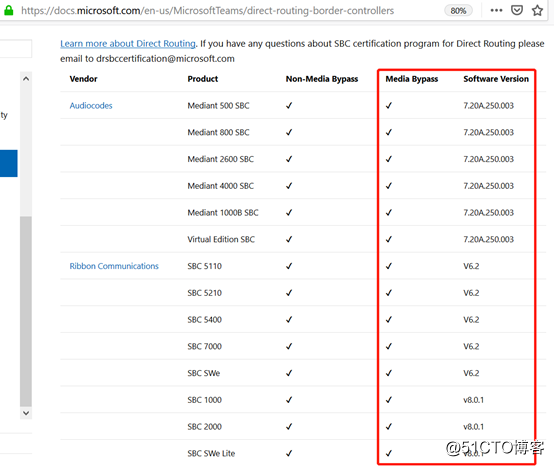Open the Ribbon Communications vendor link
The image size is (554, 466).
coord(114,266)
